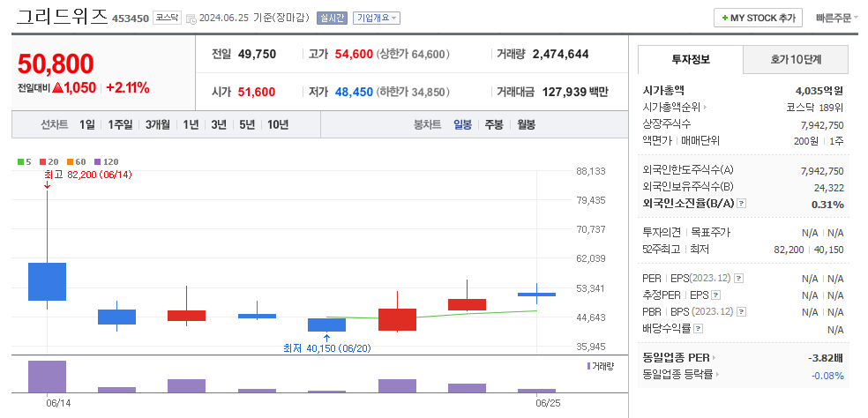
Task: Click the +2.11% change rate
Action: pyautogui.click(x=127, y=87)
